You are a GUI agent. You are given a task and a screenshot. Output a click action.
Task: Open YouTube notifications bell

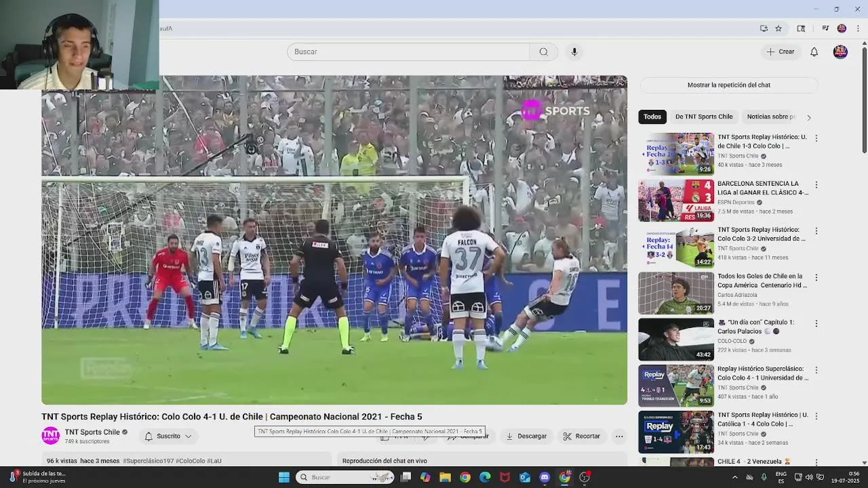click(x=814, y=52)
